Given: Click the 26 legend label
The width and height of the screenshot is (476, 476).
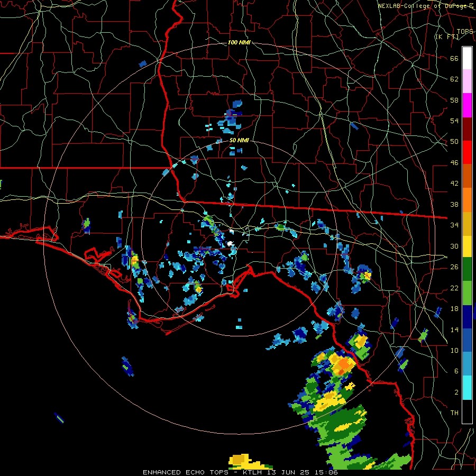Looking at the screenshot, I should pyautogui.click(x=454, y=267).
